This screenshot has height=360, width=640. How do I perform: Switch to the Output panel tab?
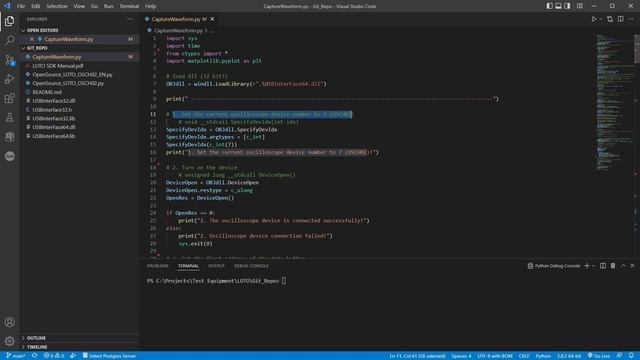(216, 266)
